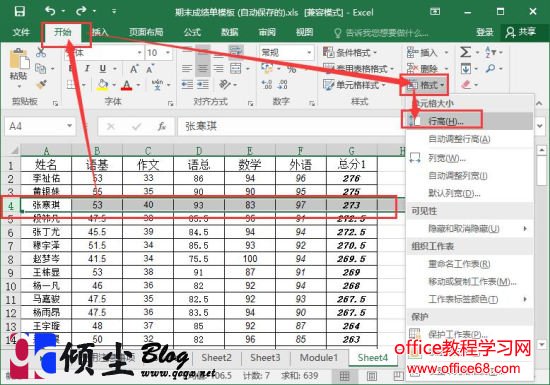Select cell E8 with value 100
This screenshot has height=385, width=550.
pyautogui.click(x=250, y=259)
